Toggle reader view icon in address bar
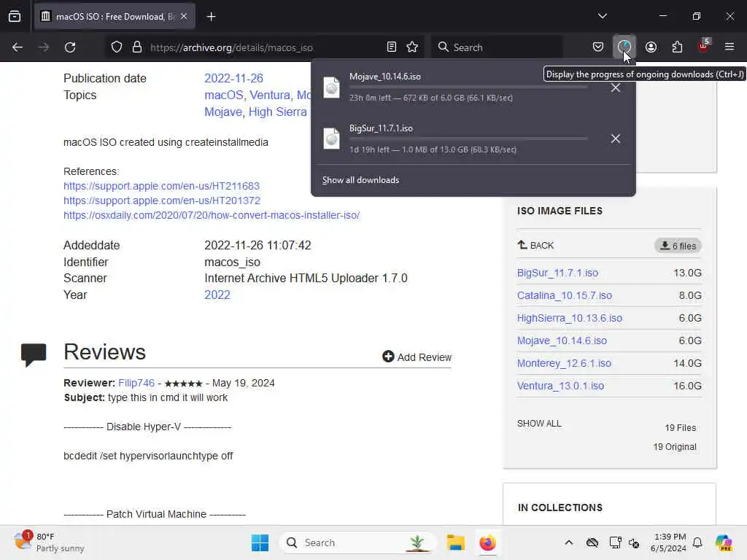The image size is (747, 560). pyautogui.click(x=392, y=47)
